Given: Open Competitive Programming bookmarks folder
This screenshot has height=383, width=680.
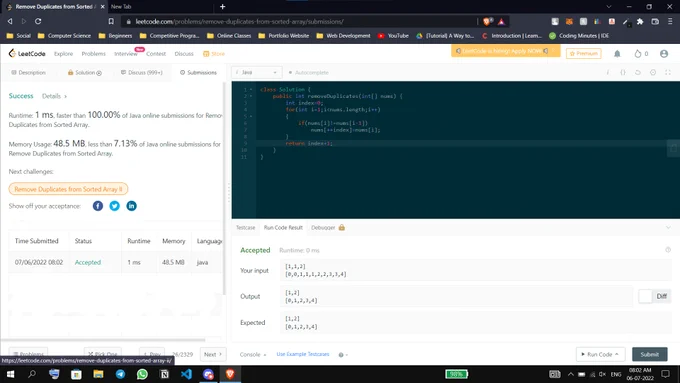Looking at the screenshot, I should coord(169,36).
